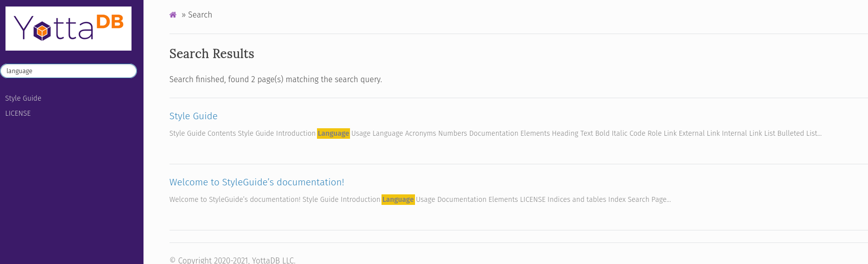The image size is (868, 264).
Task: Open Style Guide in the sidebar
Action: (23, 98)
